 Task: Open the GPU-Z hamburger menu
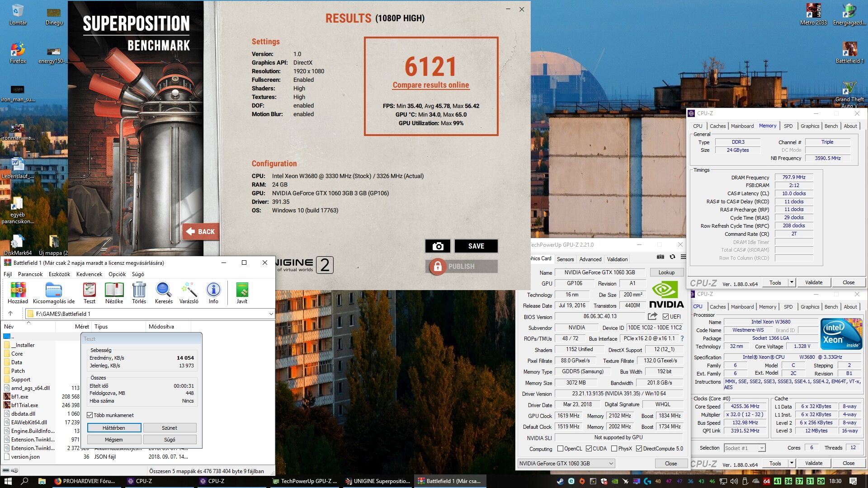[x=683, y=257]
